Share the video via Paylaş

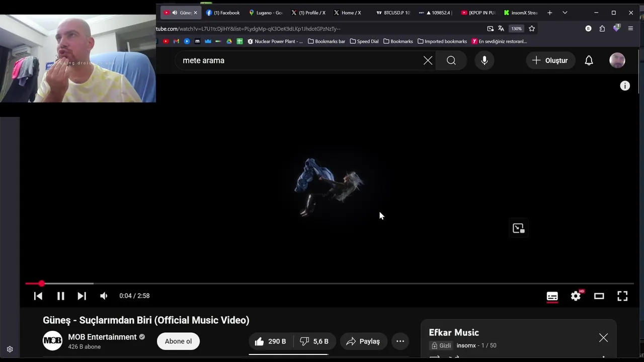(363, 341)
